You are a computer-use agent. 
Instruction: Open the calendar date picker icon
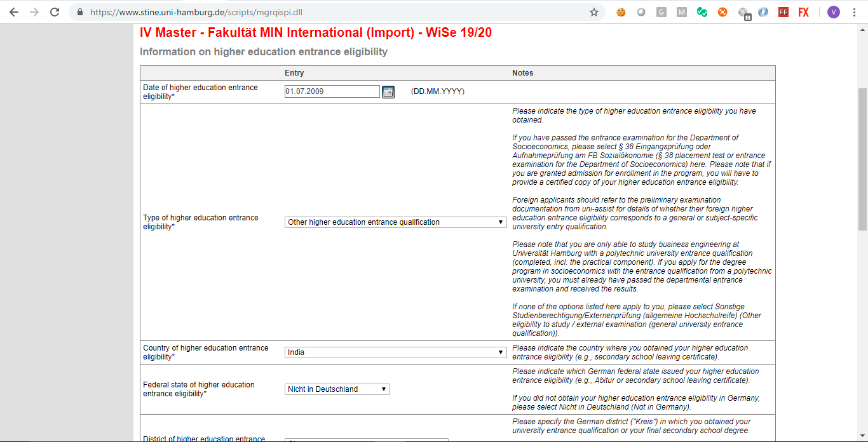[x=388, y=92]
